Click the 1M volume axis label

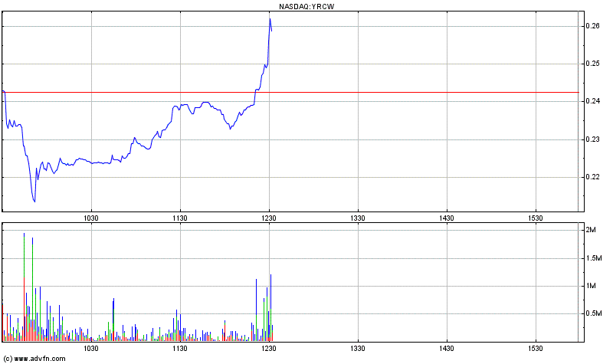pyautogui.click(x=591, y=286)
